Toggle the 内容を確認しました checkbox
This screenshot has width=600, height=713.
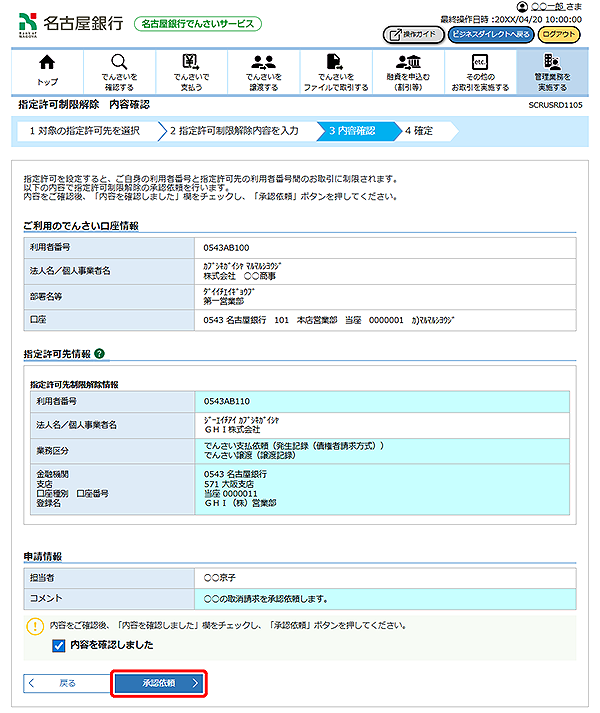pos(58,646)
